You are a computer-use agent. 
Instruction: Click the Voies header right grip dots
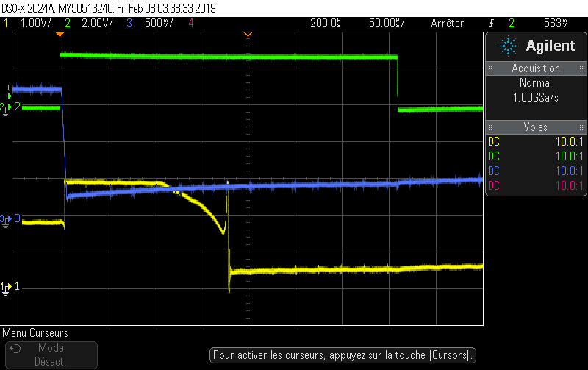(581, 127)
